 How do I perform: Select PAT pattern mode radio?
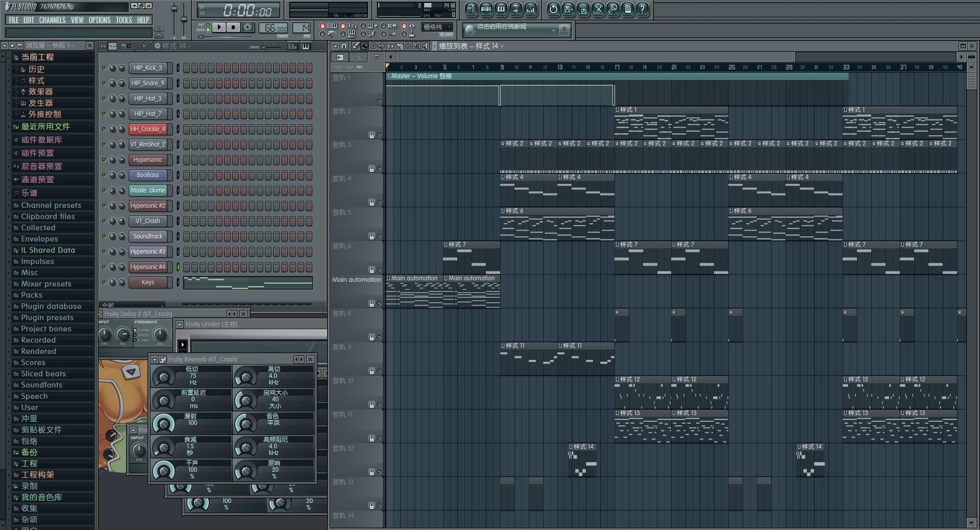(208, 25)
